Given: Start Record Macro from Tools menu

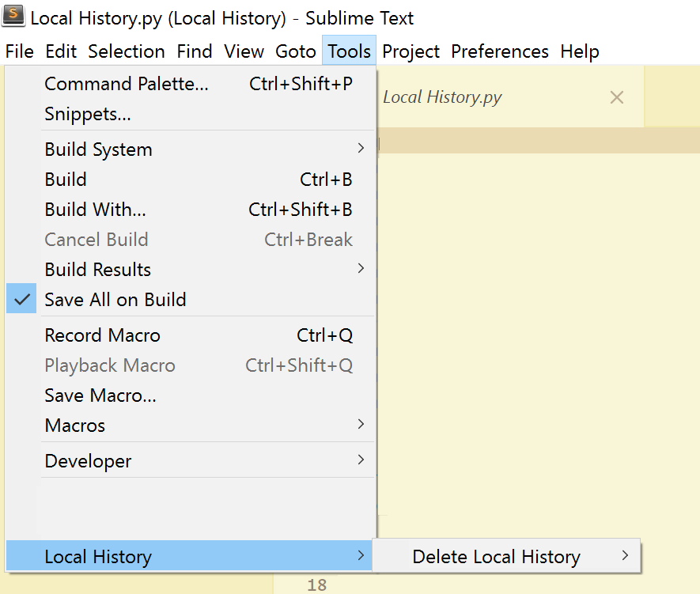Looking at the screenshot, I should pyautogui.click(x=190, y=335).
